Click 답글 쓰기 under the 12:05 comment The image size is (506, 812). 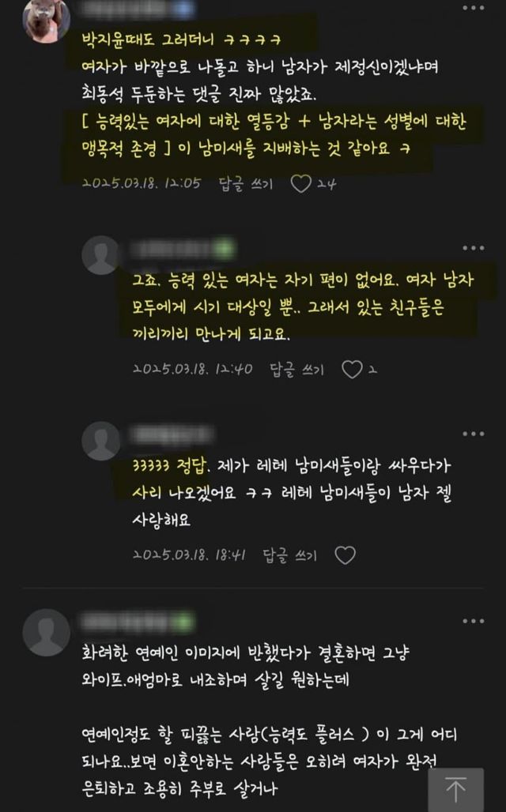[246, 184]
